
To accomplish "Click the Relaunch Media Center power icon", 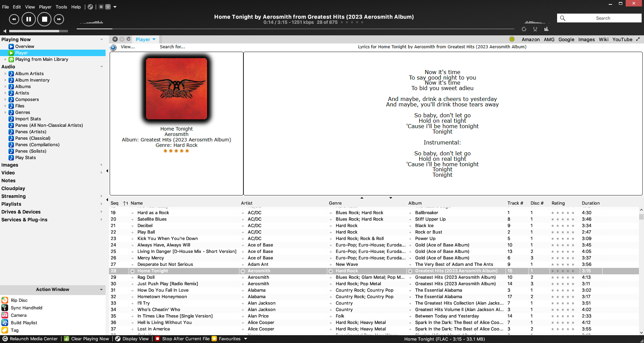I will 5,339.
